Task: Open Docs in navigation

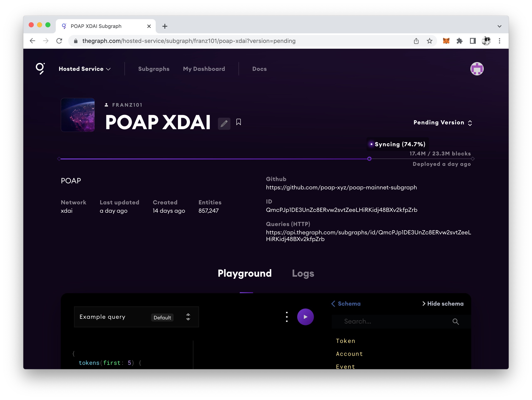Action: click(x=259, y=69)
